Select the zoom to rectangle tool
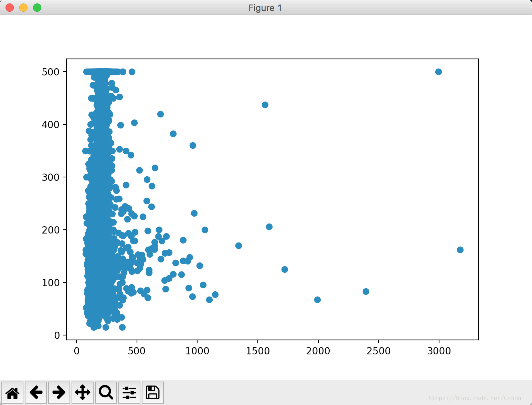Screen dimensions: 532x405 pyautogui.click(x=106, y=392)
